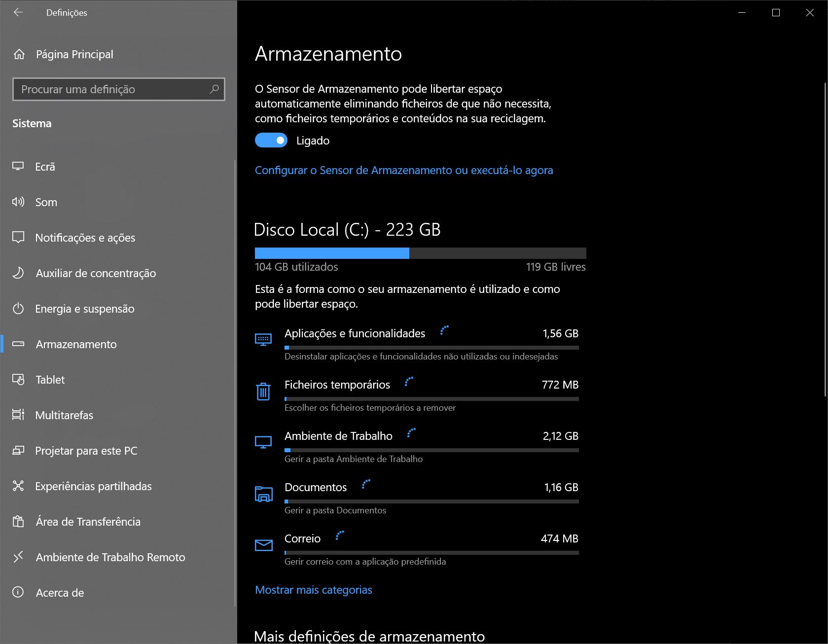Viewport: 828px width, 644px height.
Task: Open Ficheiros temporários category
Action: pos(417,395)
